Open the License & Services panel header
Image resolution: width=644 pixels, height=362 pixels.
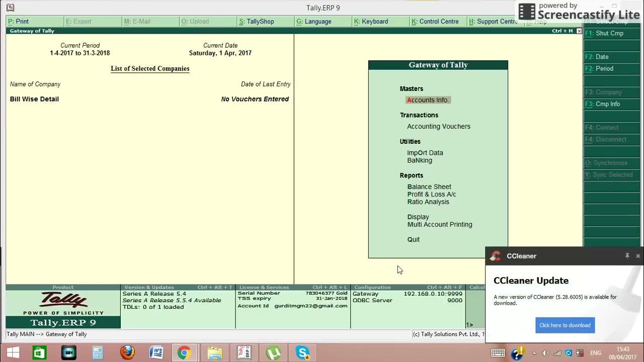coord(293,288)
